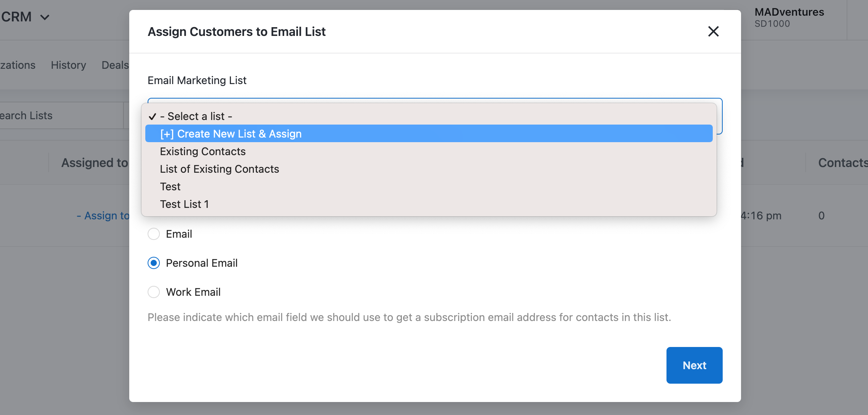This screenshot has width=868, height=415.
Task: Click the Assign to link in table
Action: point(103,216)
